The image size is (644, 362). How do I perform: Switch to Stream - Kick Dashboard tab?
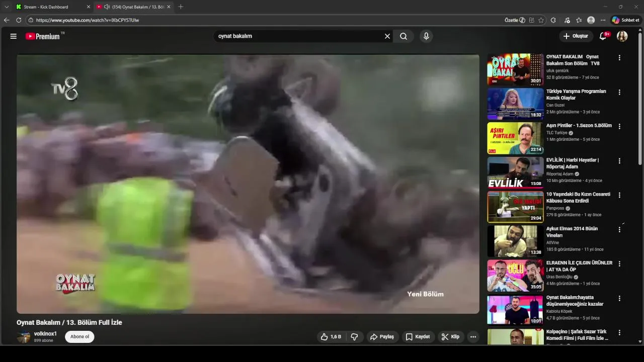coord(53,7)
